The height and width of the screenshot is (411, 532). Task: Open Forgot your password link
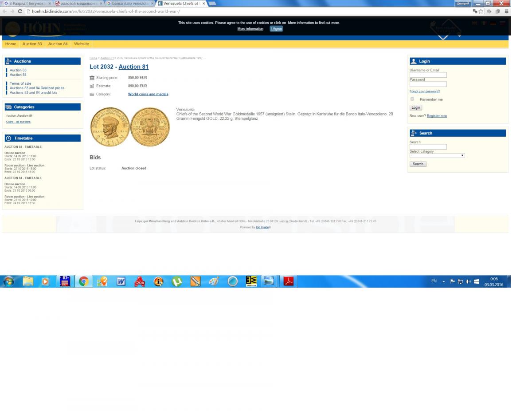[425, 91]
